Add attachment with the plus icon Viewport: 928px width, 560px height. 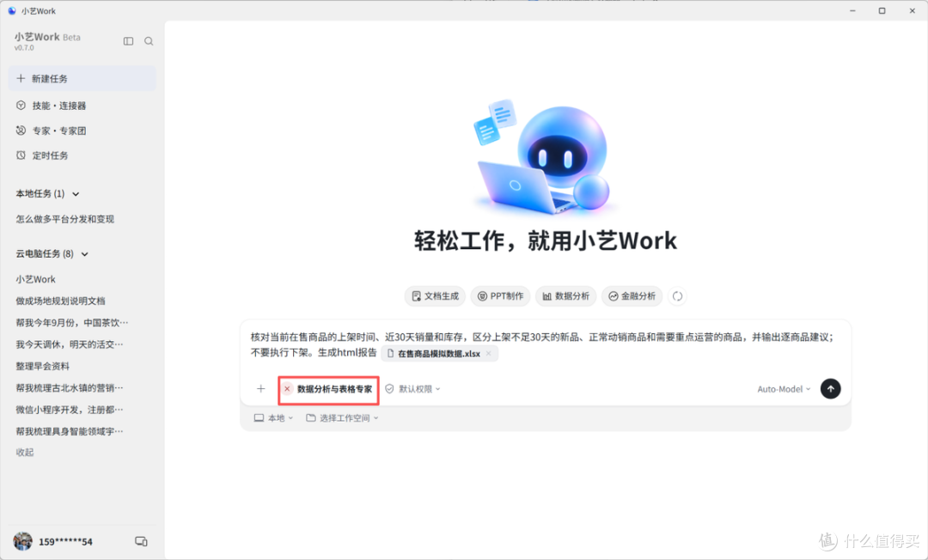point(261,388)
